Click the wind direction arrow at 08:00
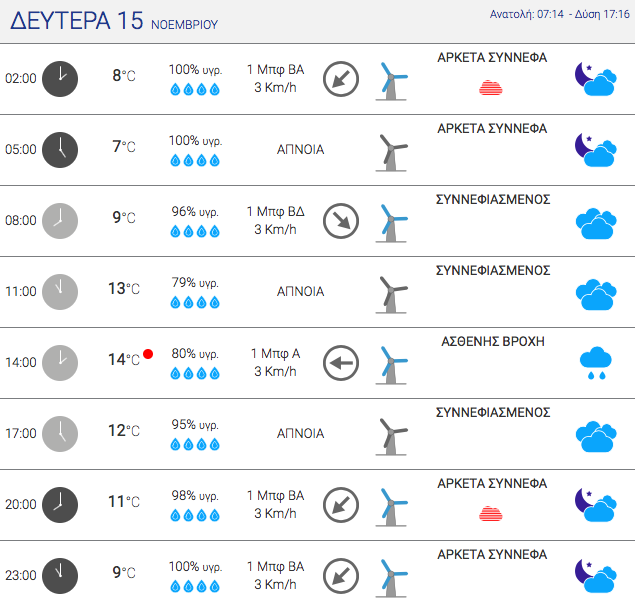The height and width of the screenshot is (608, 635). [341, 221]
